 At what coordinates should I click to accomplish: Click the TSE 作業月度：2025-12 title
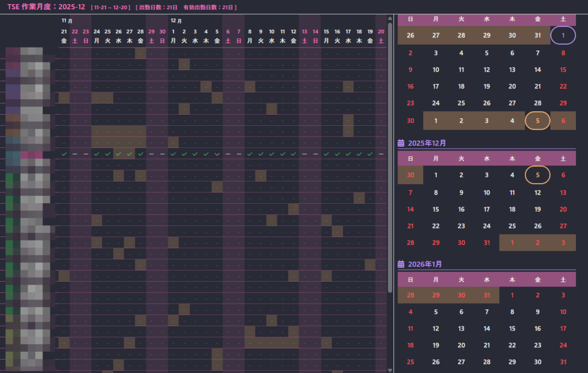click(x=46, y=7)
